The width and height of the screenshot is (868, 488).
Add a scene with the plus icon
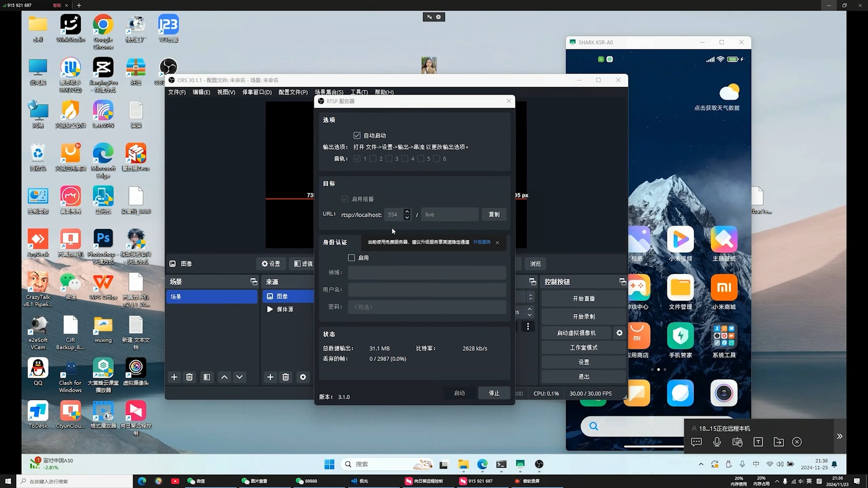point(174,377)
